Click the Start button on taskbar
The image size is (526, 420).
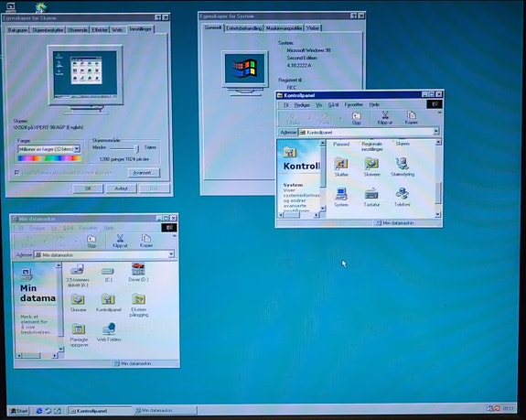[x=19, y=411]
